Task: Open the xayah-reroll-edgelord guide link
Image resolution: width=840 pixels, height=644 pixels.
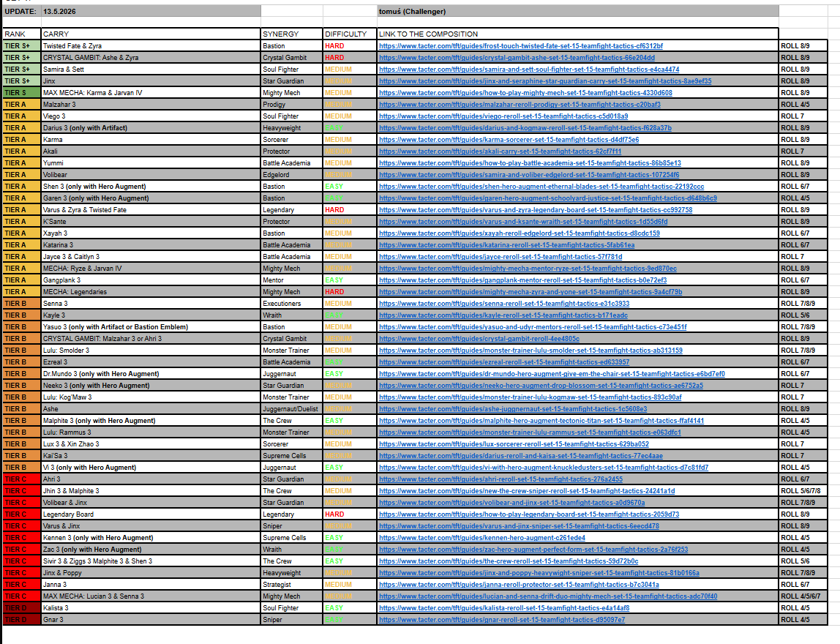Action: point(519,233)
